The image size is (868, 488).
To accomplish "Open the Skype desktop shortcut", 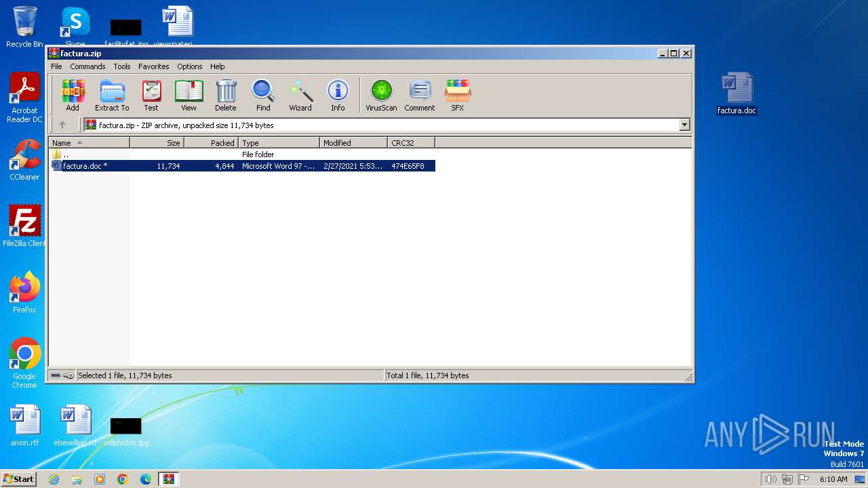I will point(75,27).
